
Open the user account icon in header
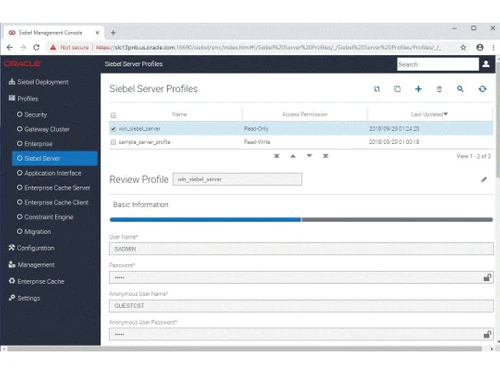[x=486, y=64]
